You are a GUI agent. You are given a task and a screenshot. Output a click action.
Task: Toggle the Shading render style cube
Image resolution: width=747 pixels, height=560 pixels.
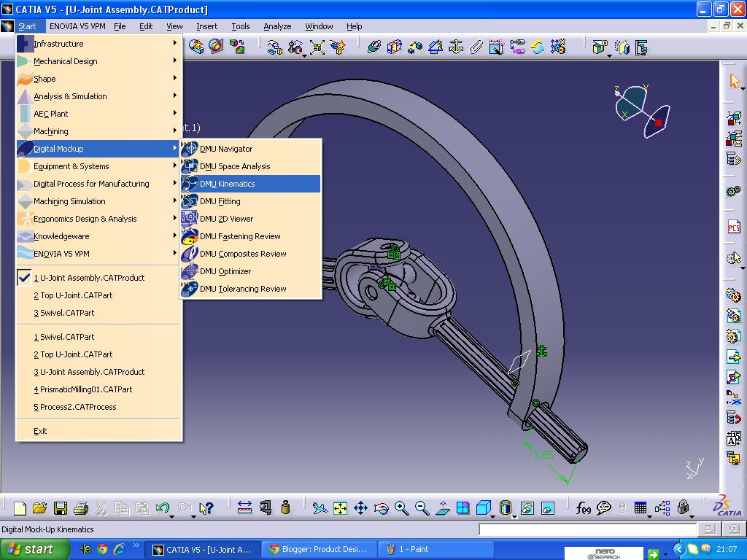pos(505,507)
